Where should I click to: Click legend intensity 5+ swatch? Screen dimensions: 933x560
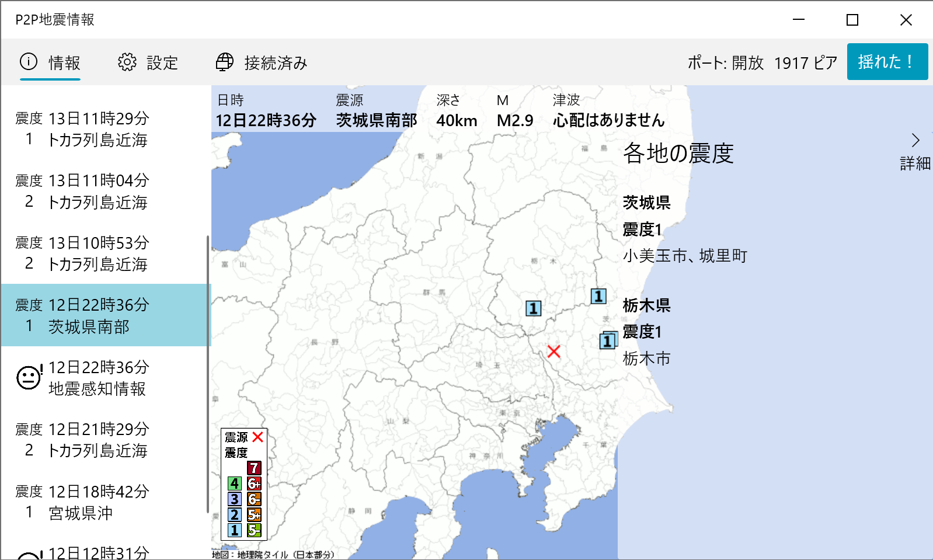(254, 514)
